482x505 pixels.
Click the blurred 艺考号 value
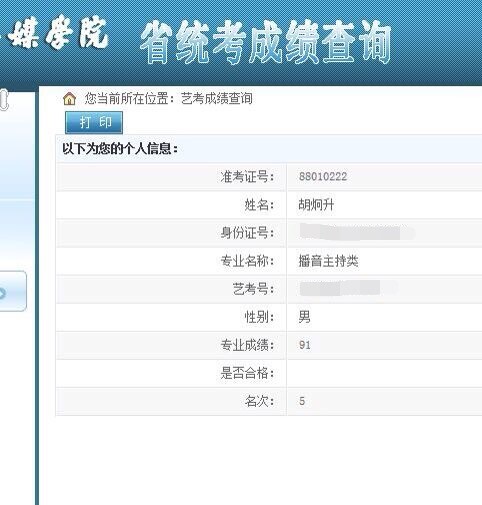(347, 288)
